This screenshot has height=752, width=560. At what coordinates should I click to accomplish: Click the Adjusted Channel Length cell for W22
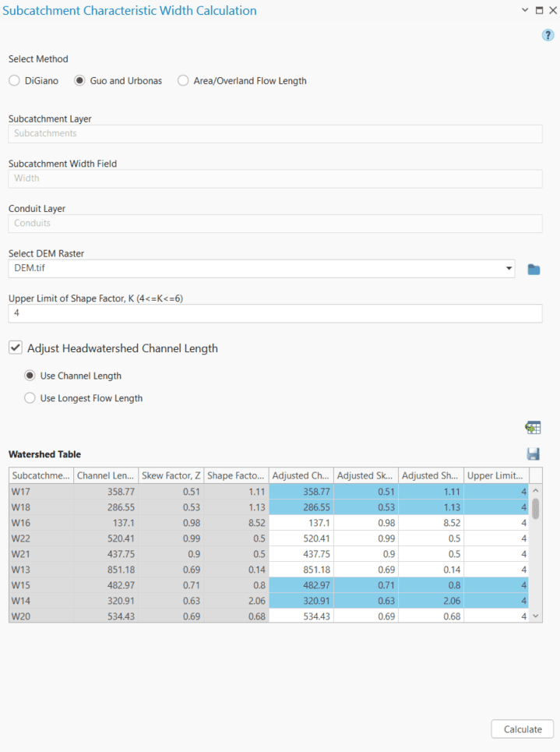[301, 538]
